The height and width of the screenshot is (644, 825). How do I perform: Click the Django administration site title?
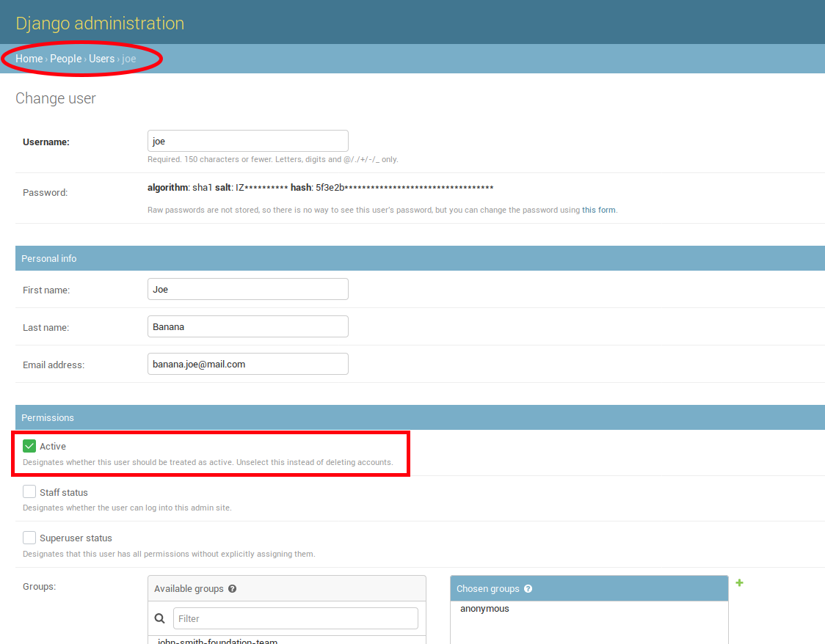(x=100, y=23)
